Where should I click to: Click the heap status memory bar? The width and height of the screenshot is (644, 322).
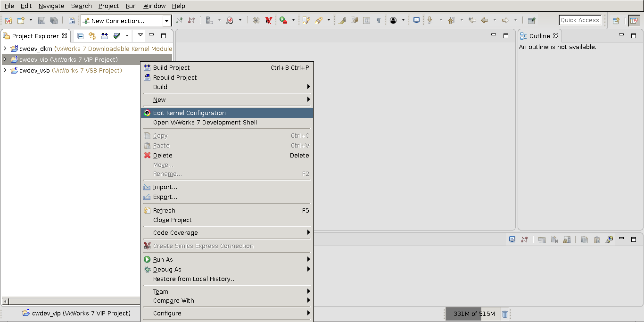(474, 314)
